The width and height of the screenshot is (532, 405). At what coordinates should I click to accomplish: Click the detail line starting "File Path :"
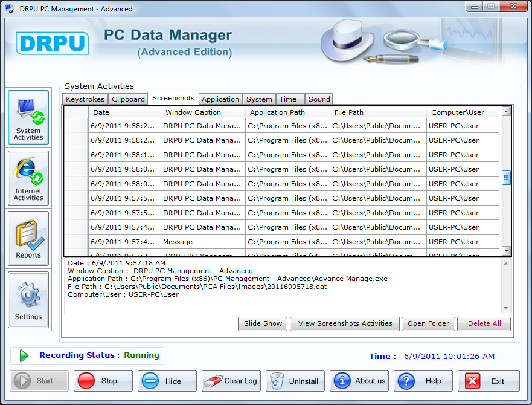[x=197, y=287]
